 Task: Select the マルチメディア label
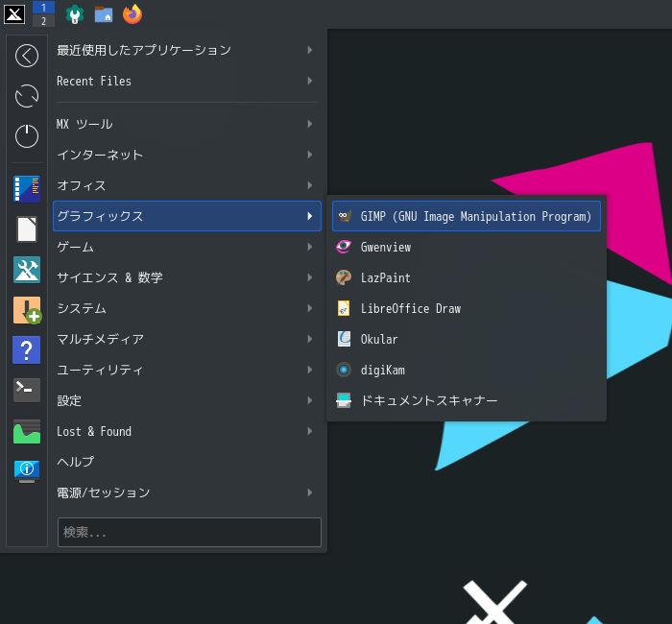click(100, 339)
